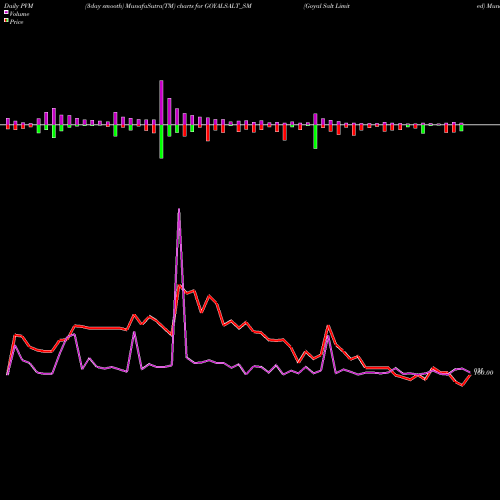Screen dimensions: 500x500
Task: Click the 'Goyal Salt Limit' header text
Action: coord(327,6)
